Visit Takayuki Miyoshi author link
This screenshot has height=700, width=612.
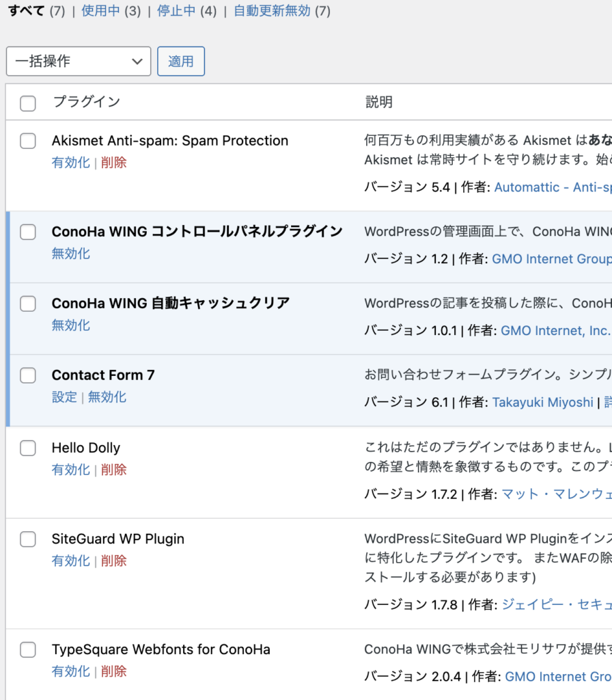click(x=542, y=402)
